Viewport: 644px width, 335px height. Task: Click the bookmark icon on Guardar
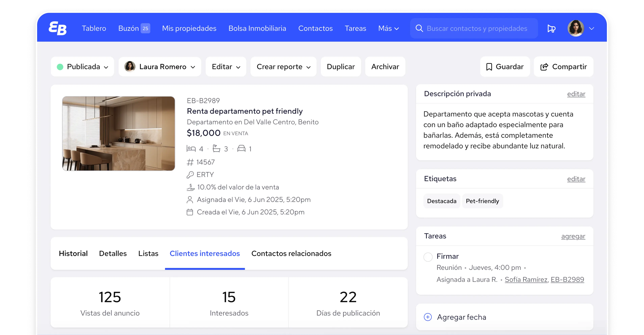(489, 67)
